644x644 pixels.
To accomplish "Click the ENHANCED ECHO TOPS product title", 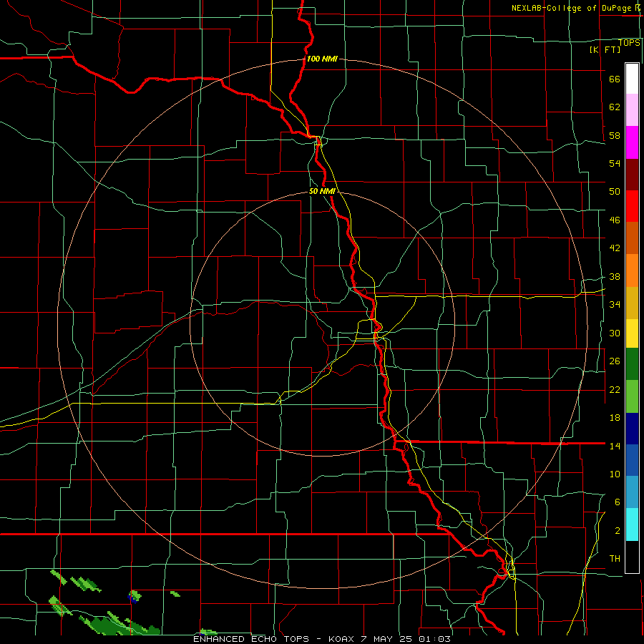I will pos(251,639).
